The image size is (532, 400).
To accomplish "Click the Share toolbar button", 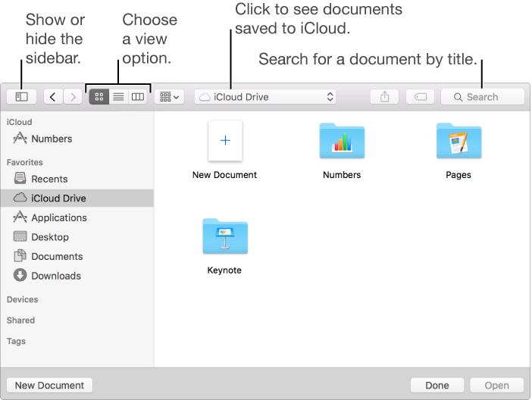I will click(384, 97).
